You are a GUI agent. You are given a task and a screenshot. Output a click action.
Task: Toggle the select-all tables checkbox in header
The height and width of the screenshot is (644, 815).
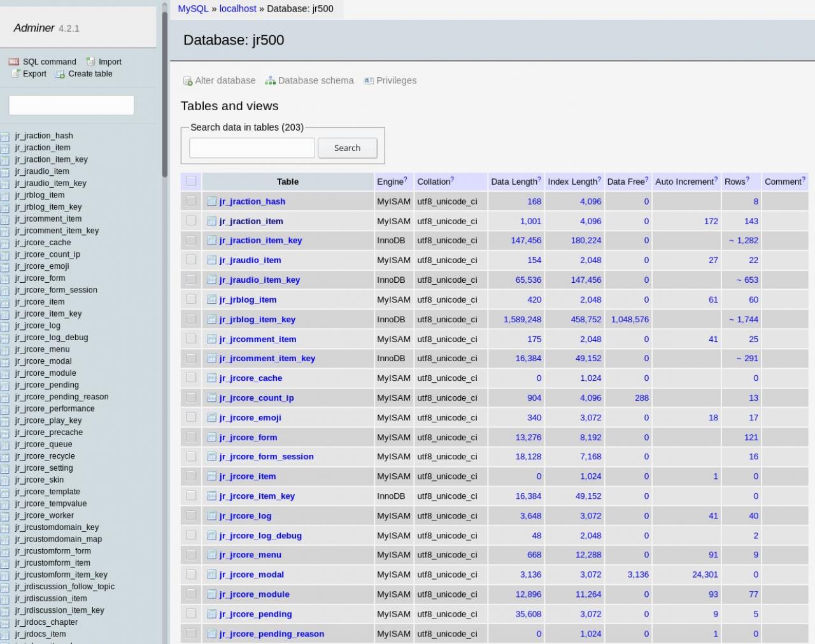[x=191, y=182]
